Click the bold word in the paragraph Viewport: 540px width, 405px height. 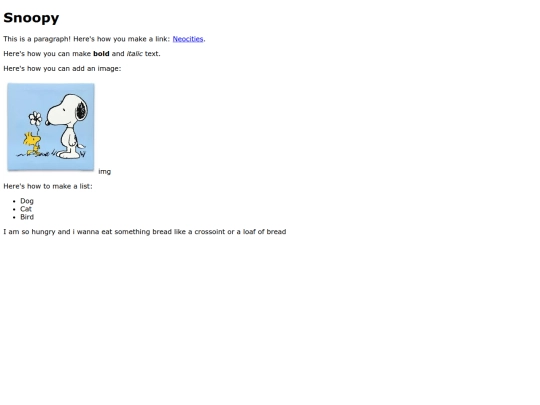point(101,54)
